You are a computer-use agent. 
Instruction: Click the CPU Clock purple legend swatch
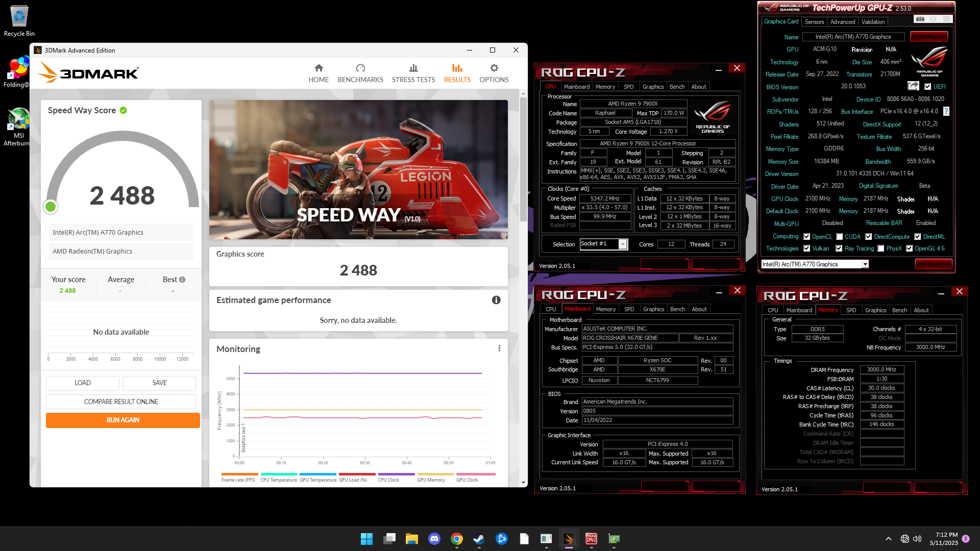click(396, 474)
